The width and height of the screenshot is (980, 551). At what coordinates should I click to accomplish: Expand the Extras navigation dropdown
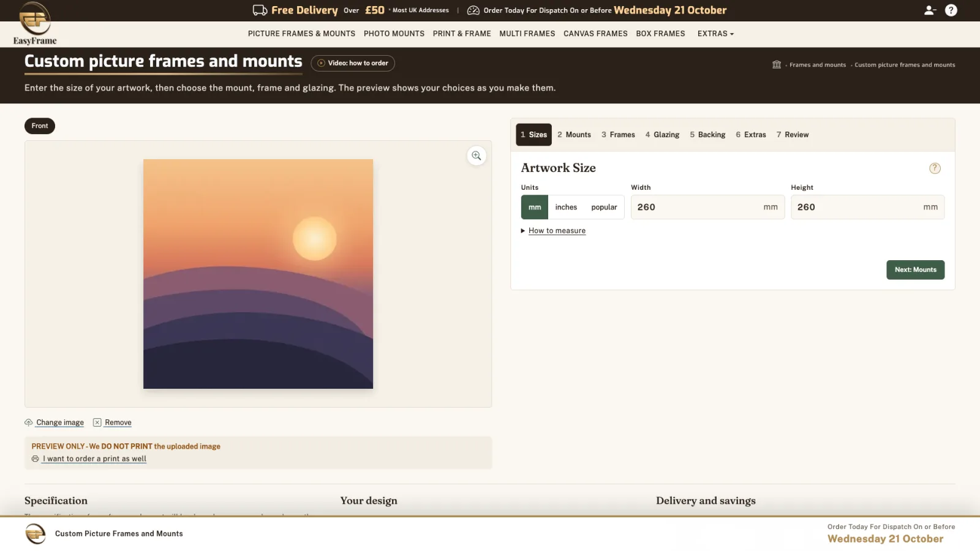pyautogui.click(x=715, y=34)
